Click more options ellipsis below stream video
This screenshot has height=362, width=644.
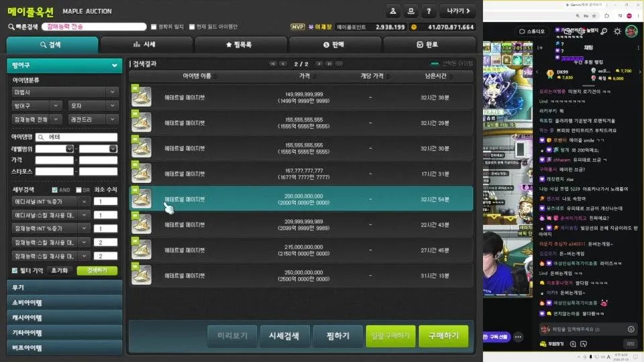coord(519,337)
